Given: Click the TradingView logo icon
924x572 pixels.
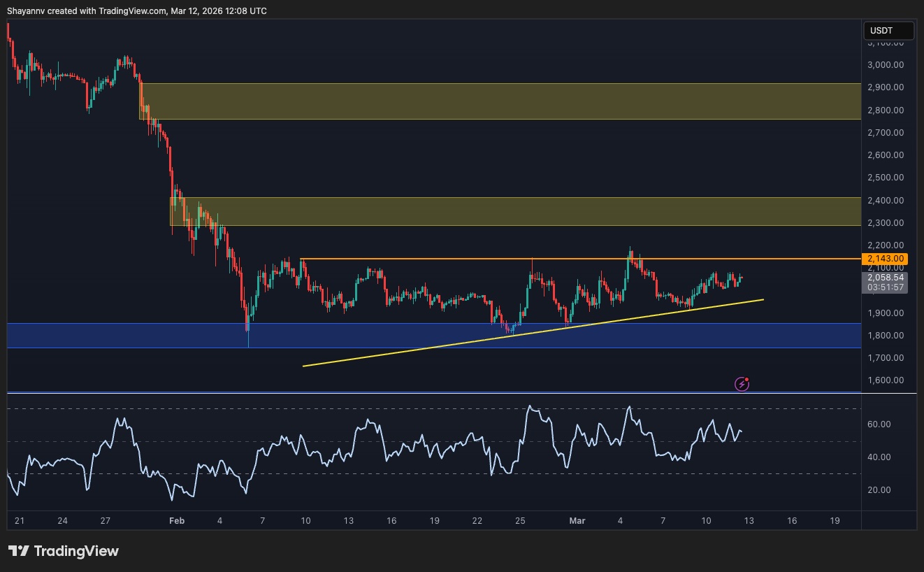Looking at the screenshot, I should (x=19, y=551).
